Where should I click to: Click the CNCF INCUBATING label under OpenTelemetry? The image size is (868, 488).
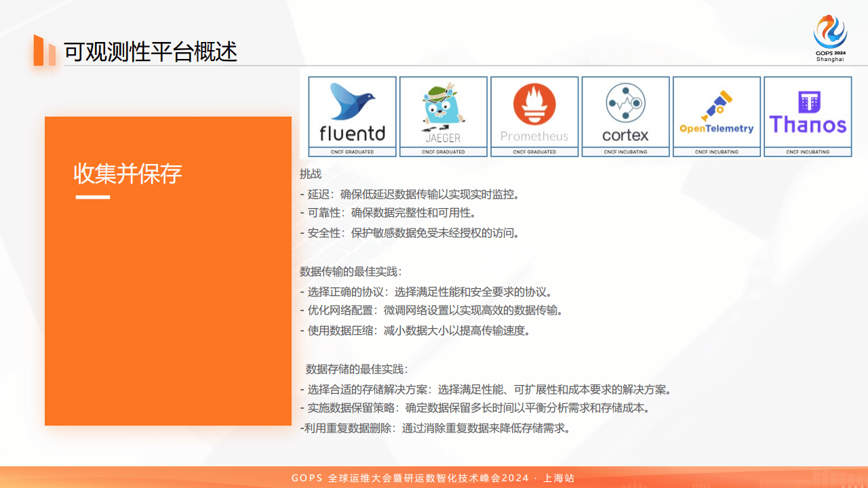point(717,152)
